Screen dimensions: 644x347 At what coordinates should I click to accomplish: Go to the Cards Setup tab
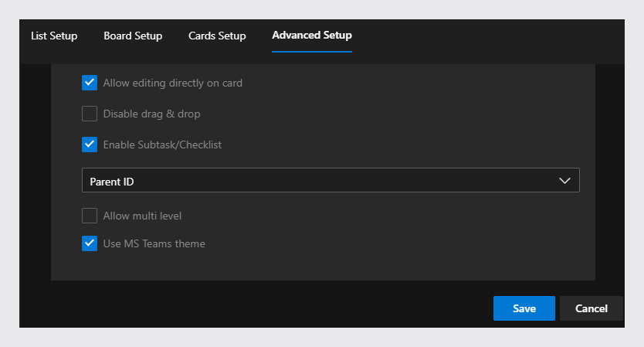pyautogui.click(x=217, y=36)
